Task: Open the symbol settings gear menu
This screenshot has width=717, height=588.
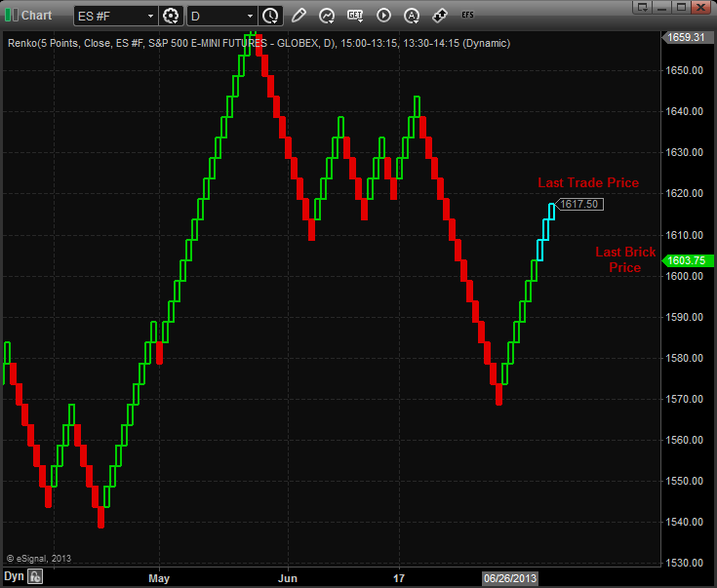Action: (171, 16)
